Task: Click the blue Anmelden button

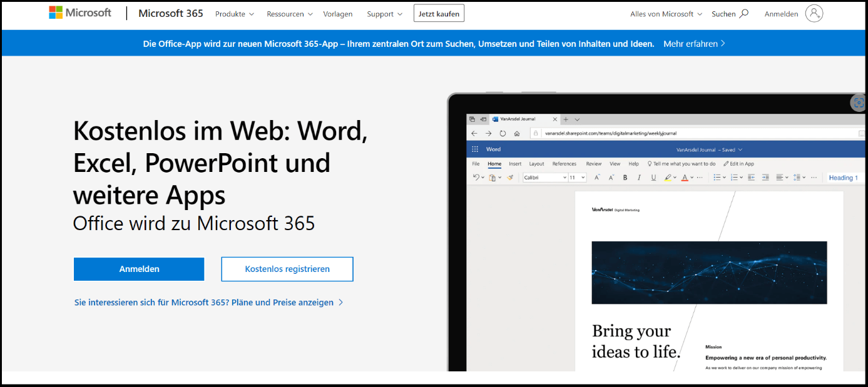Action: (x=139, y=269)
